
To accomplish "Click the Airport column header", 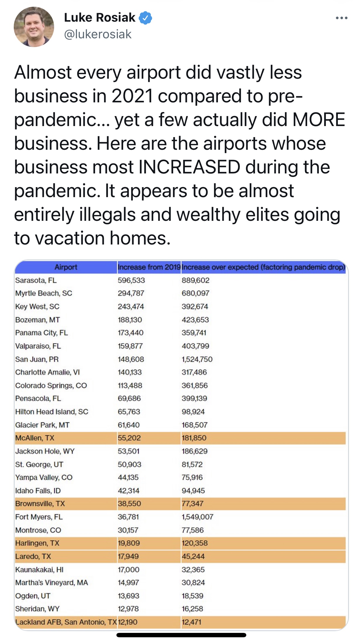I will [66, 267].
